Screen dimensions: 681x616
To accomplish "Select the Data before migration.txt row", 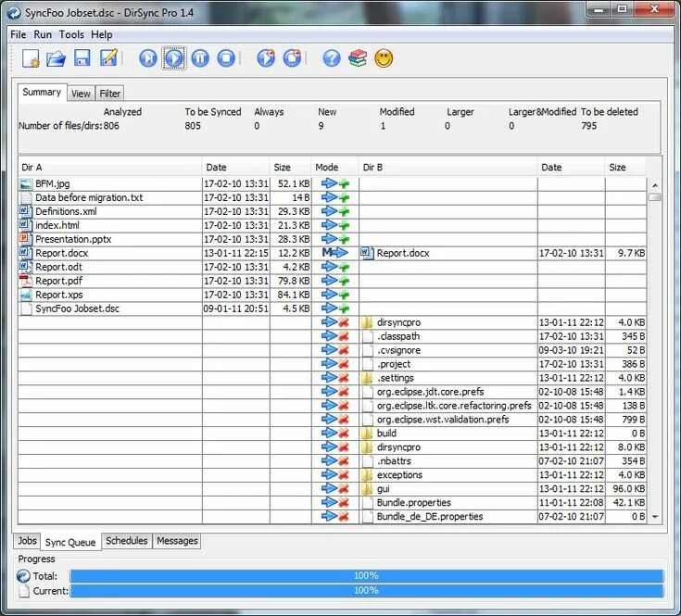I will coord(333,197).
